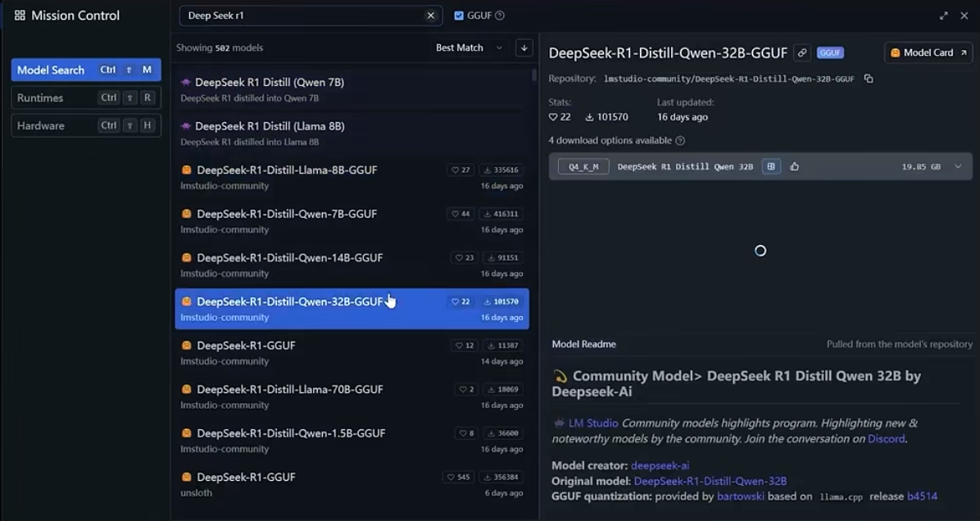This screenshot has width=980, height=521.
Task: Copy the repository name with copy icon
Action: 869,79
